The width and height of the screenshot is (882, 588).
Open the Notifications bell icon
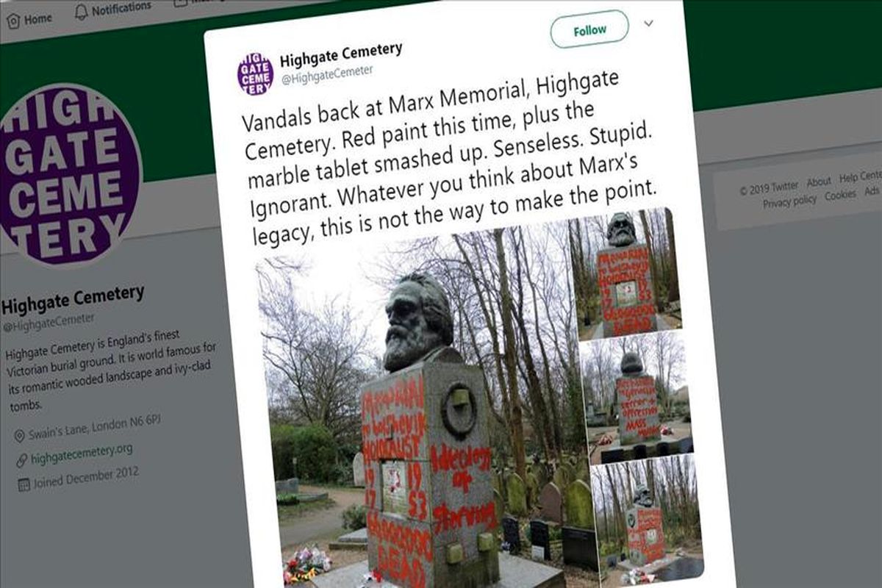[81, 12]
